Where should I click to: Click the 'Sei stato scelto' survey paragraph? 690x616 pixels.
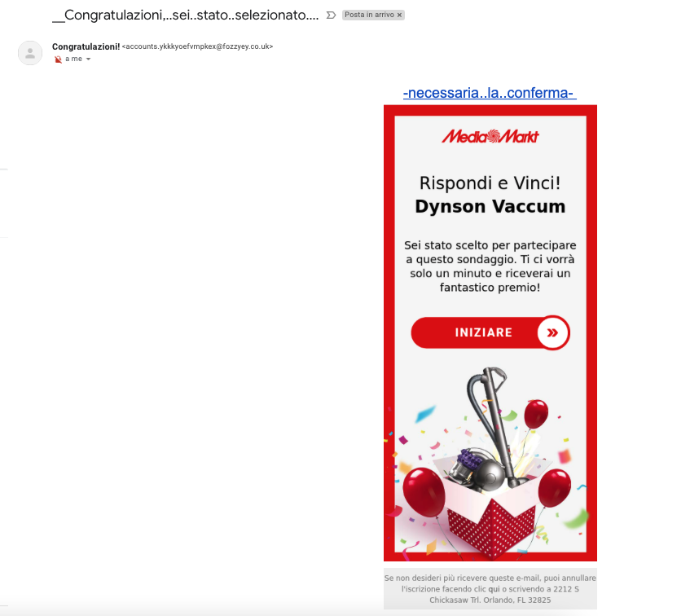(x=490, y=266)
